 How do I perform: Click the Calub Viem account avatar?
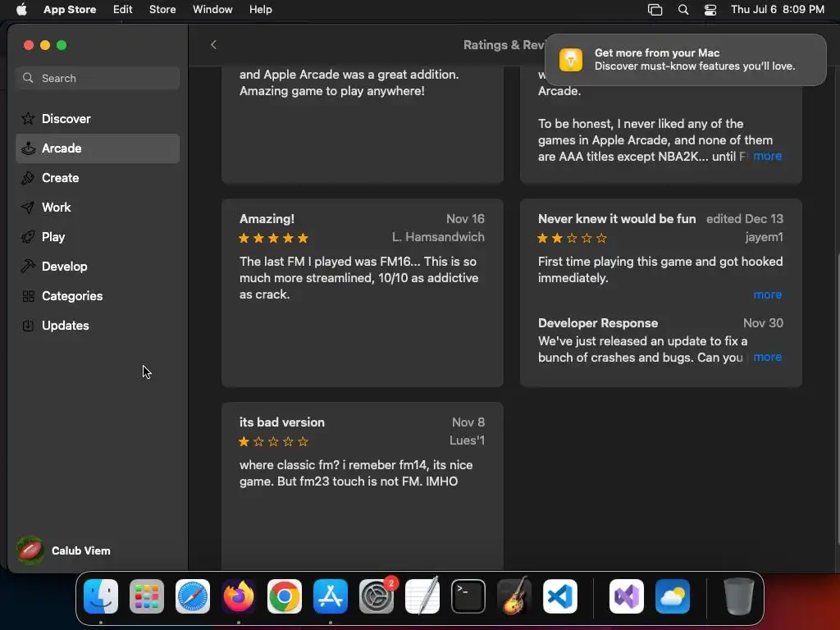point(30,550)
